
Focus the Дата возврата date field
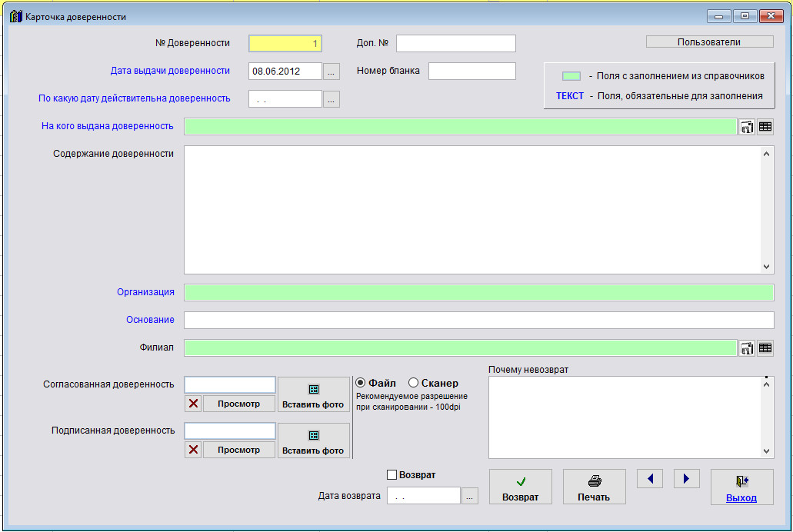424,496
